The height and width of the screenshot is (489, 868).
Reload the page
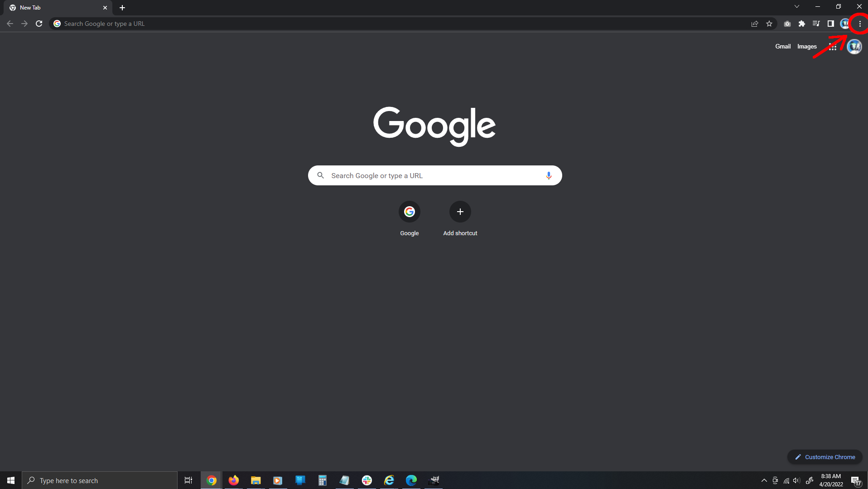tap(39, 24)
